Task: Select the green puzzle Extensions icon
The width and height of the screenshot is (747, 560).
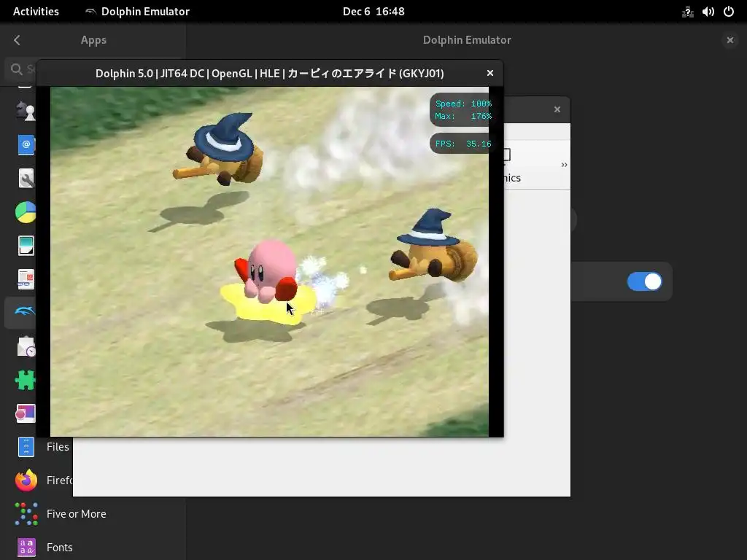Action: click(x=26, y=380)
